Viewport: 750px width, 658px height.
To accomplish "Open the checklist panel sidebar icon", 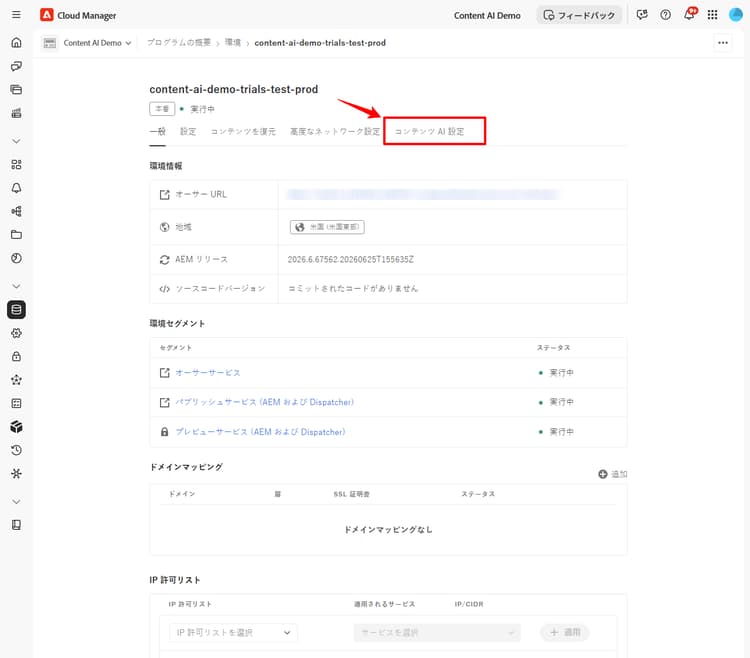I will pyautogui.click(x=16, y=403).
